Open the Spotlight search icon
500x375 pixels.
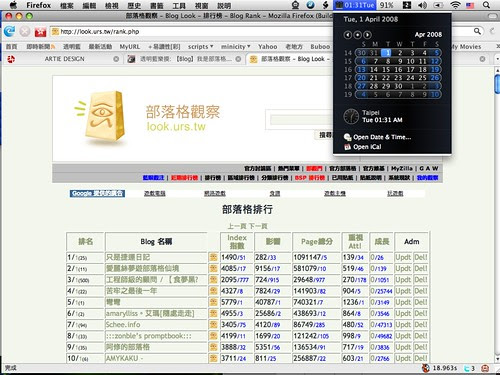coord(486,5)
